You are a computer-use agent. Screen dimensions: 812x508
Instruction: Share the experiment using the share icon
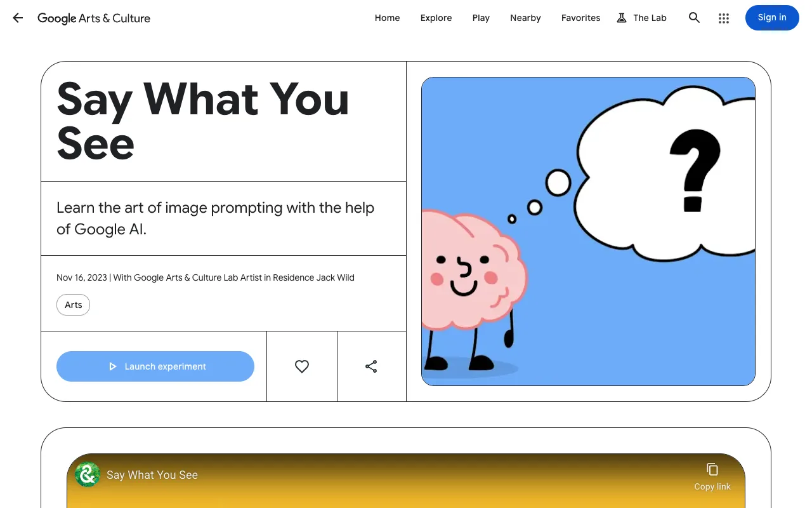pos(371,366)
